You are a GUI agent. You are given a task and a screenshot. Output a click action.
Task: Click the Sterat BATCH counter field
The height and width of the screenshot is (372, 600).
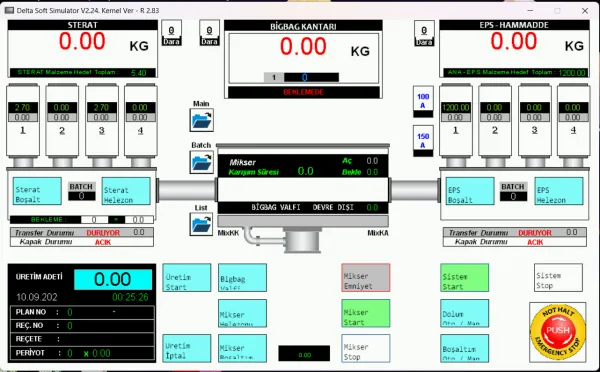(82, 196)
